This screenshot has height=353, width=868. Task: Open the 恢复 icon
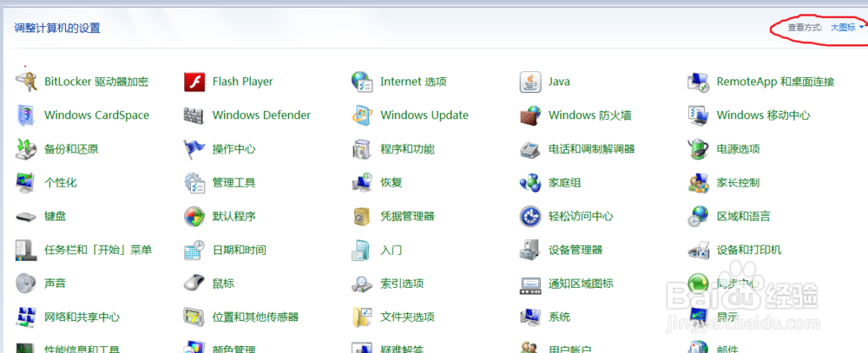point(363,183)
